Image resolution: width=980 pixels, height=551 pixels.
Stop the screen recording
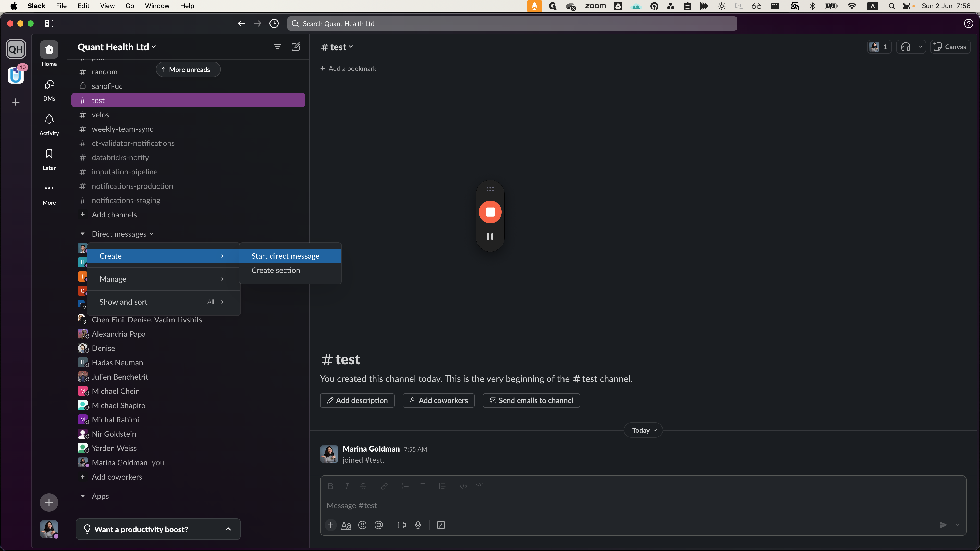pyautogui.click(x=490, y=212)
